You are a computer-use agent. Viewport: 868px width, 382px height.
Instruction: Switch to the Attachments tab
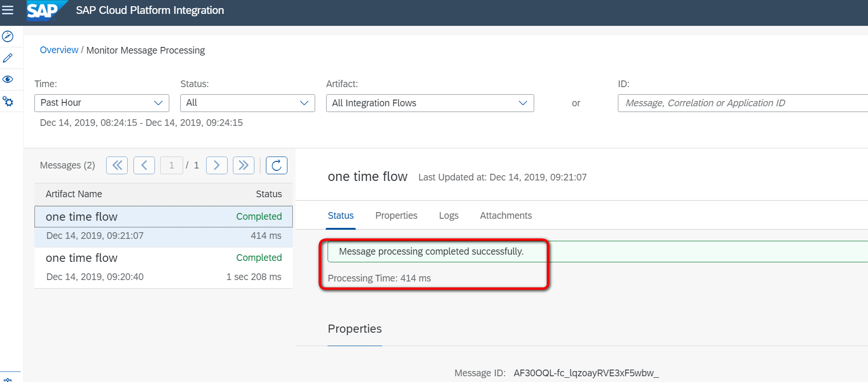(x=505, y=216)
